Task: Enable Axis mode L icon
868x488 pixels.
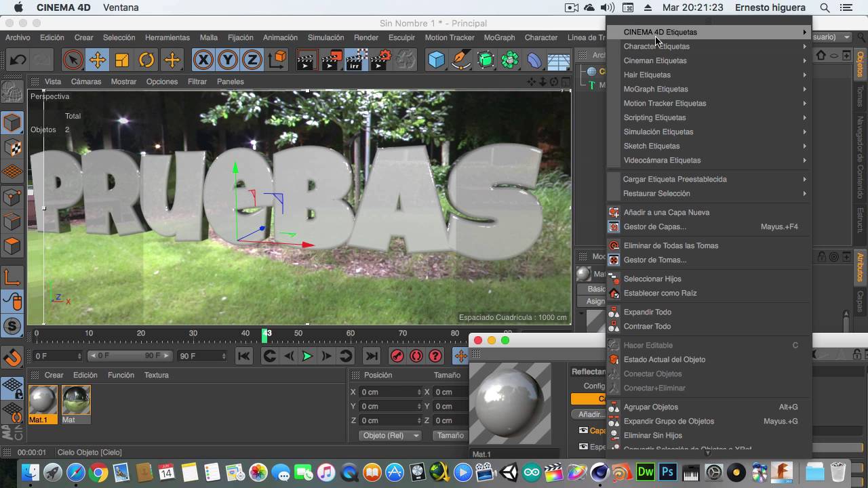Action: click(12, 277)
